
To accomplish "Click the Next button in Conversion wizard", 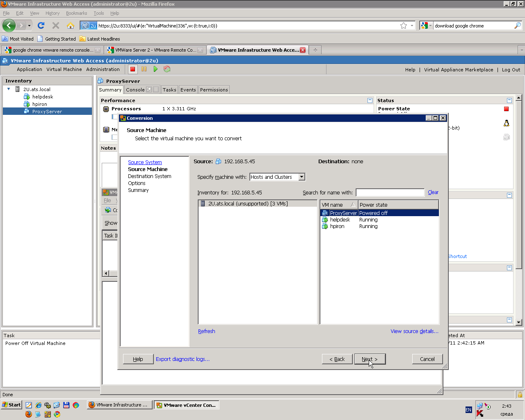I will (370, 359).
